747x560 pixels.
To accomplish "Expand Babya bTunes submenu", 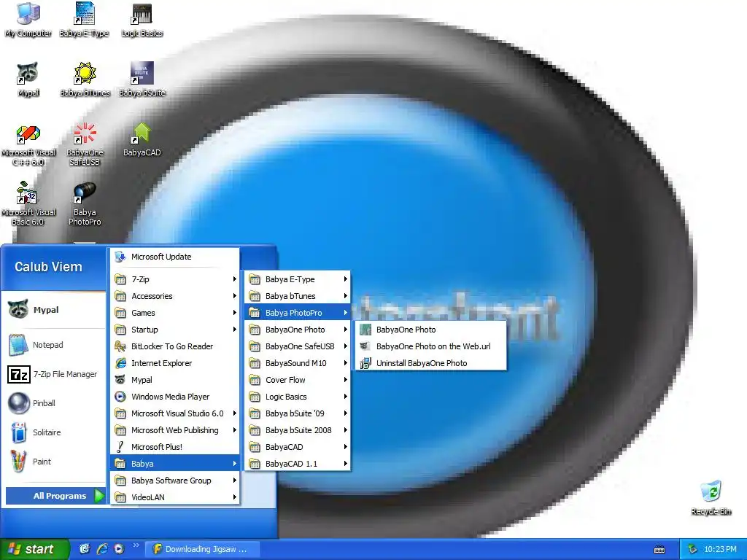I will pos(298,296).
